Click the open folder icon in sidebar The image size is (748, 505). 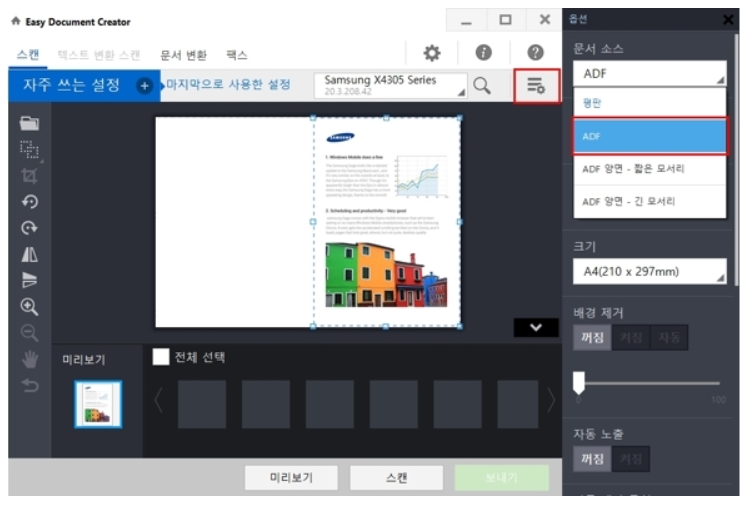pyautogui.click(x=29, y=124)
